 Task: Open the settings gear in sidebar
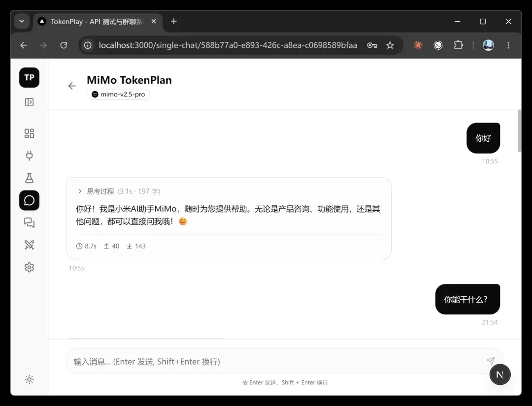pos(29,267)
